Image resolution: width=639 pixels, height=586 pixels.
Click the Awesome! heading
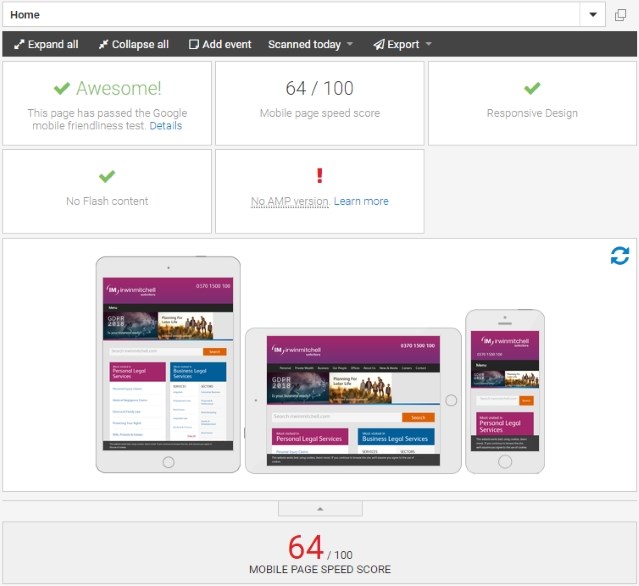click(119, 88)
